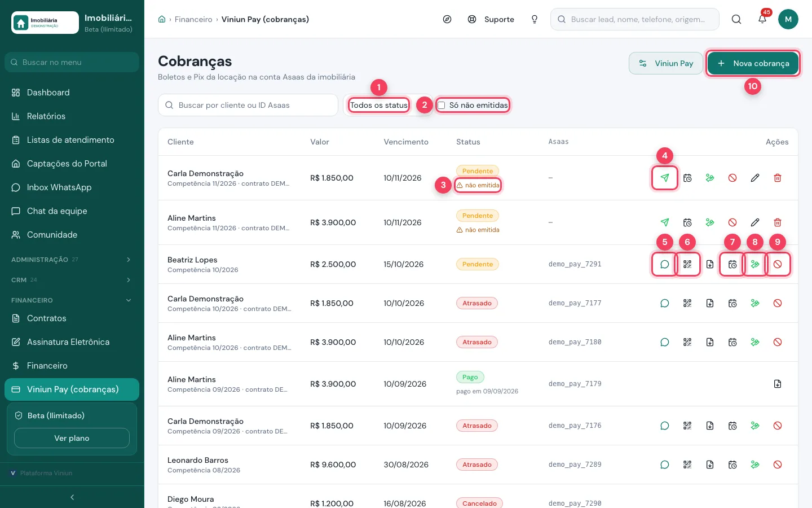Click the 'Pago' status badge for Aline Martins
Viewport: 812px width, 508px height.
(470, 377)
